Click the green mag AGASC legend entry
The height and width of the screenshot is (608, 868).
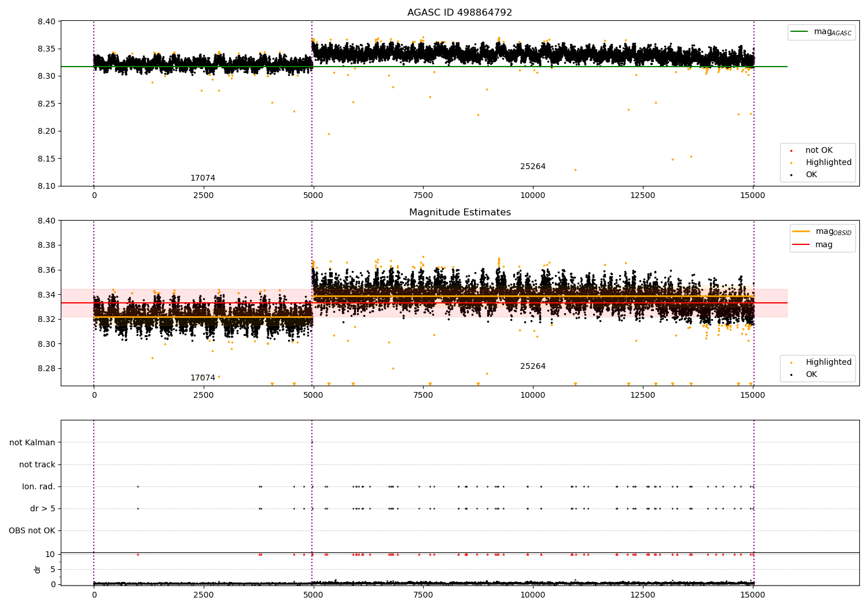[x=822, y=32]
